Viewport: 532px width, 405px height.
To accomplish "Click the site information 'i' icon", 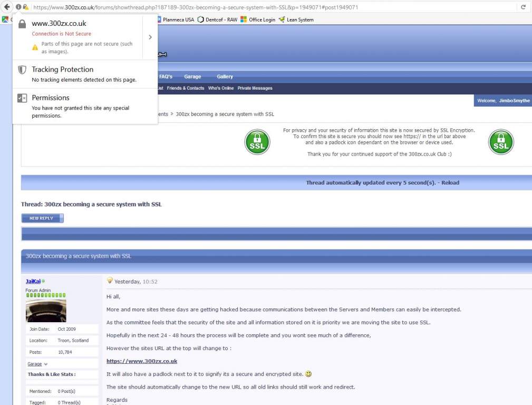I will (18, 7).
